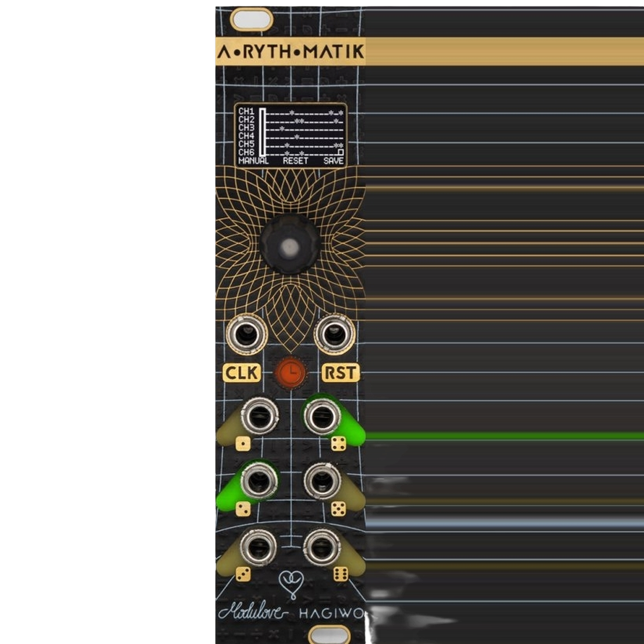
Task: Click the output jack above the one-dot dice
Action: tap(260, 416)
